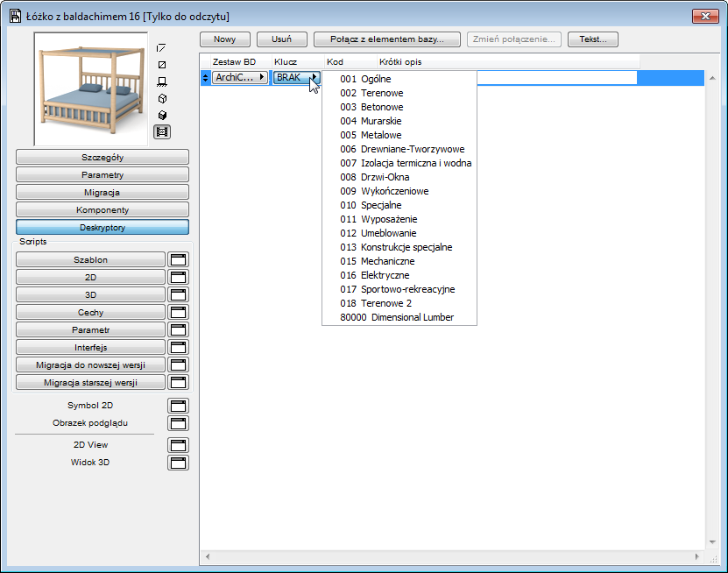
Task: Choose 007 Izolacja termiczna i wodna
Action: point(399,163)
